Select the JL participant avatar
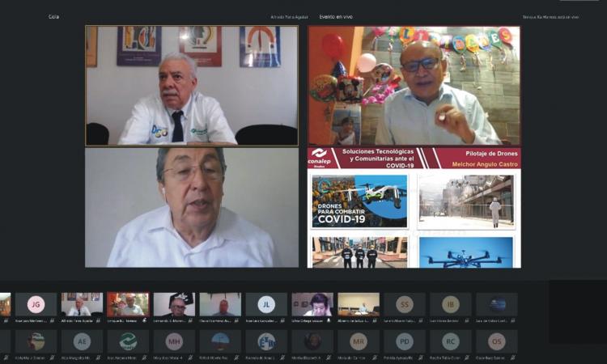607x364 pixels. tap(266, 304)
